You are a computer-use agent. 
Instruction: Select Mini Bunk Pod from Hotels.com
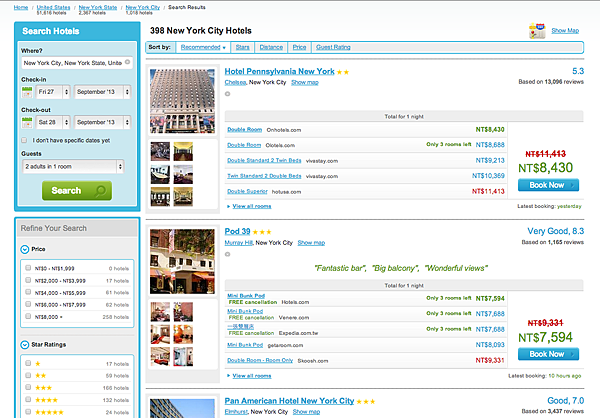coord(246,296)
